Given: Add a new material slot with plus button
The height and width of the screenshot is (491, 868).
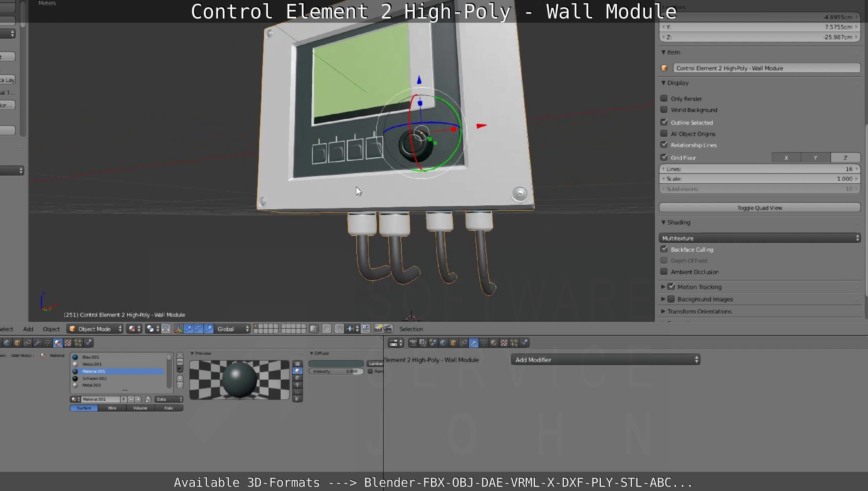Looking at the screenshot, I should (180, 355).
